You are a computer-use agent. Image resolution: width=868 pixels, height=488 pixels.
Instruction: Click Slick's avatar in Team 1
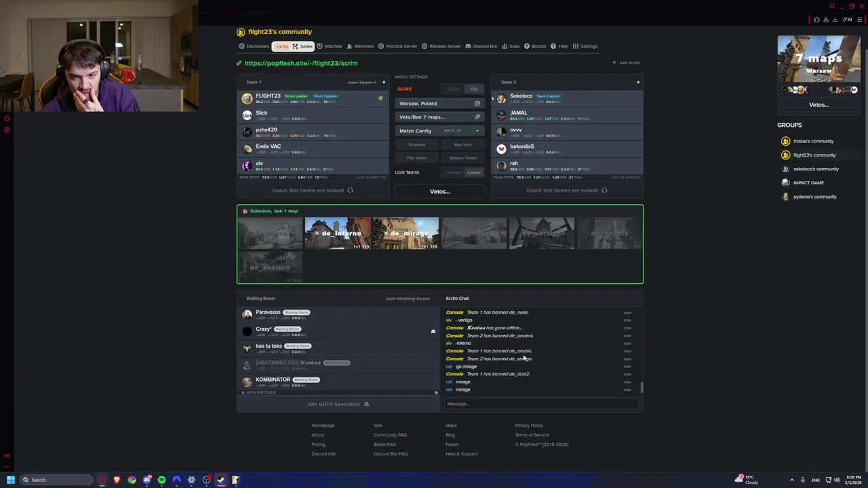pos(247,115)
